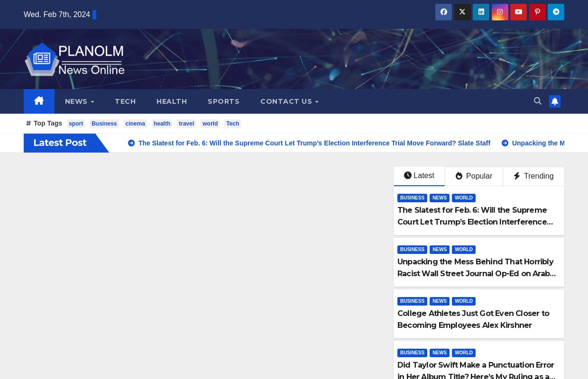Open the Facebook social icon
Viewport: 588px width, 379px height.
[443, 12]
